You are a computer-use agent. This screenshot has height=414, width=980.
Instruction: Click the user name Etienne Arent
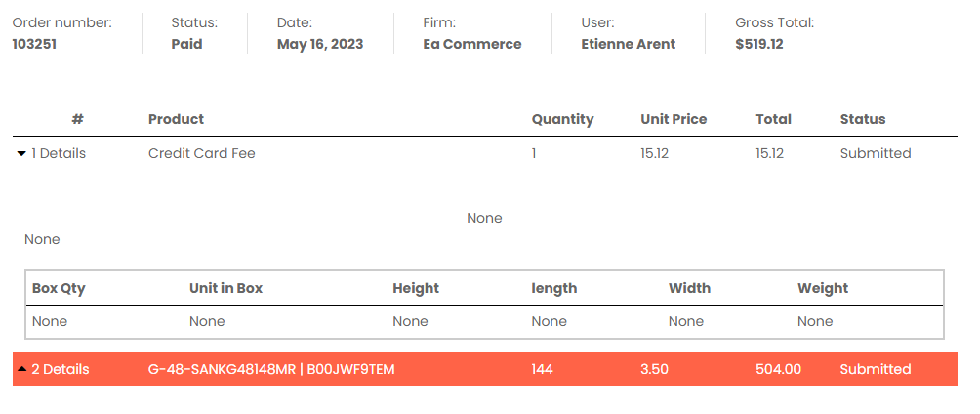[x=629, y=44]
